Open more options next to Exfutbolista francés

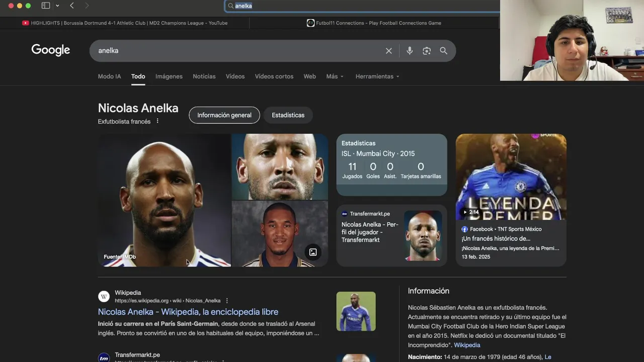157,121
